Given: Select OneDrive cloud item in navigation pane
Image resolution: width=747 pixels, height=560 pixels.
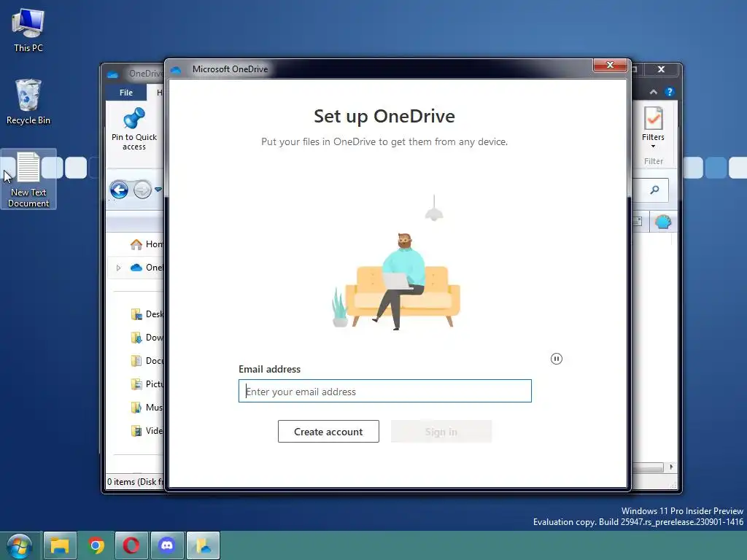Looking at the screenshot, I should pos(147,268).
